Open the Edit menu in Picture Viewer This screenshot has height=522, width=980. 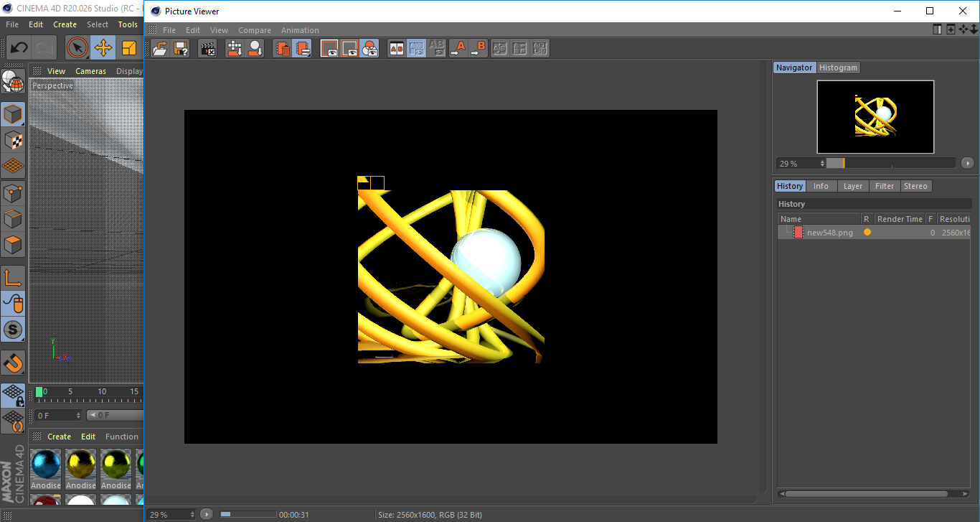pos(193,30)
